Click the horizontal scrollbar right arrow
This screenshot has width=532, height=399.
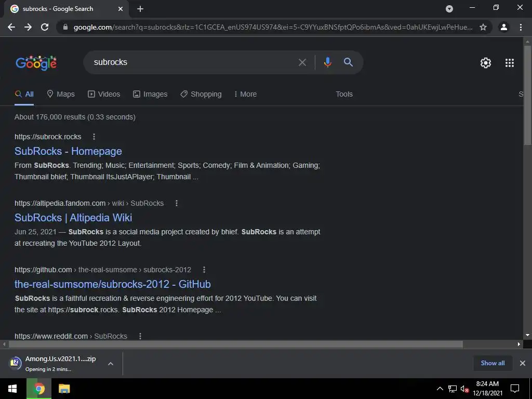[x=519, y=344]
